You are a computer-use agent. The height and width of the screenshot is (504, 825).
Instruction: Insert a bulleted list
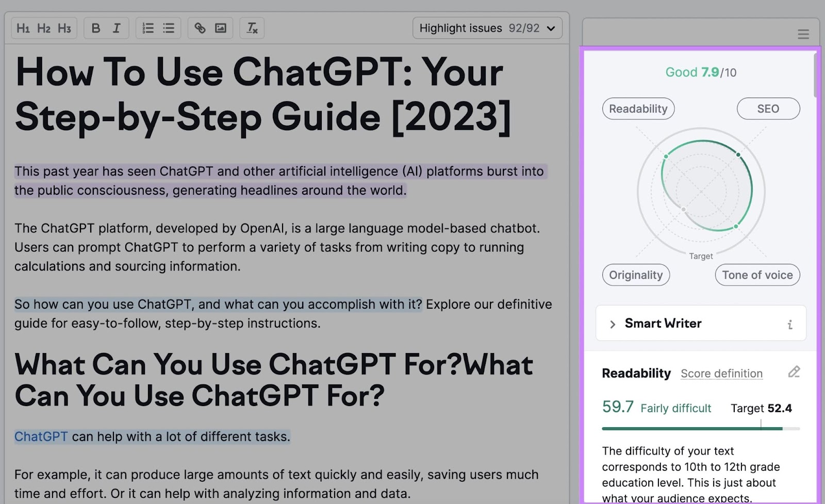pos(169,28)
